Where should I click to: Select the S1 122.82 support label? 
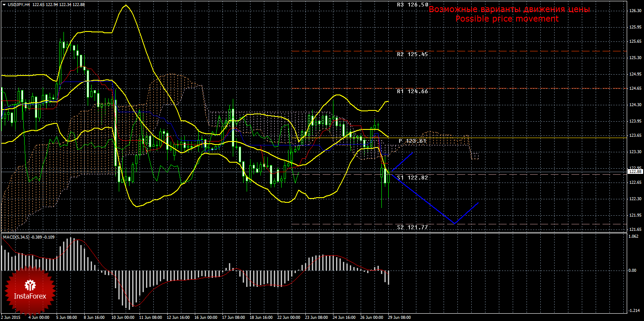click(412, 178)
